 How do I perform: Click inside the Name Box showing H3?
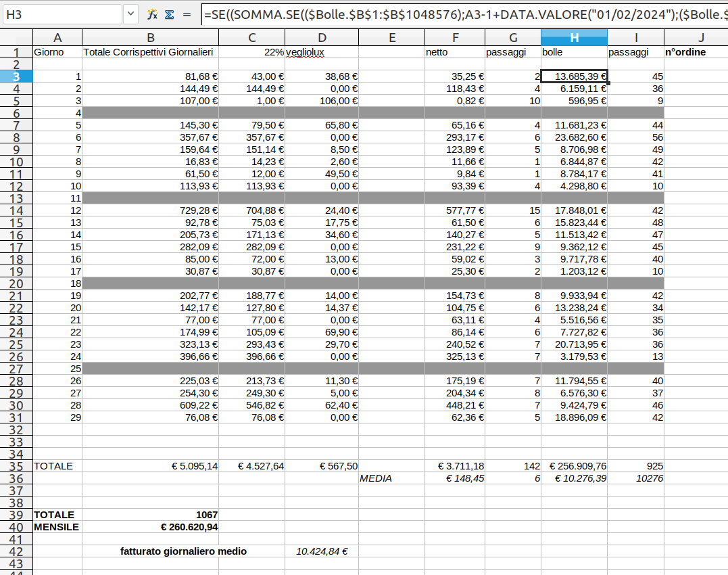[61, 14]
